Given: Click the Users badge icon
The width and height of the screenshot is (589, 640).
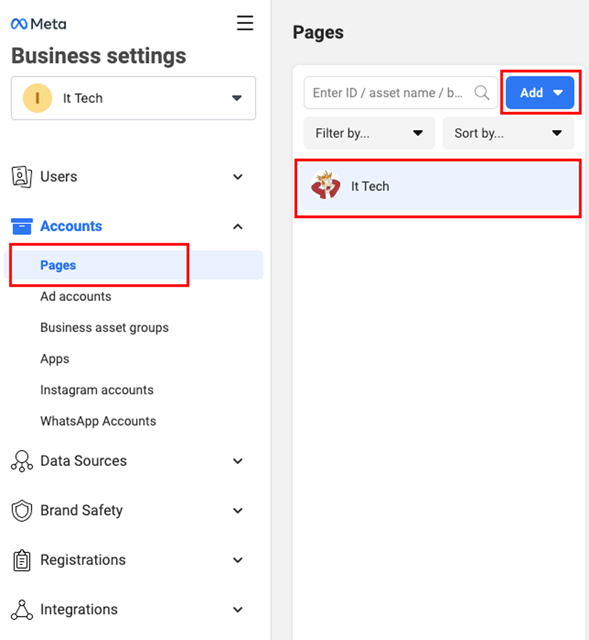Looking at the screenshot, I should pos(22,177).
